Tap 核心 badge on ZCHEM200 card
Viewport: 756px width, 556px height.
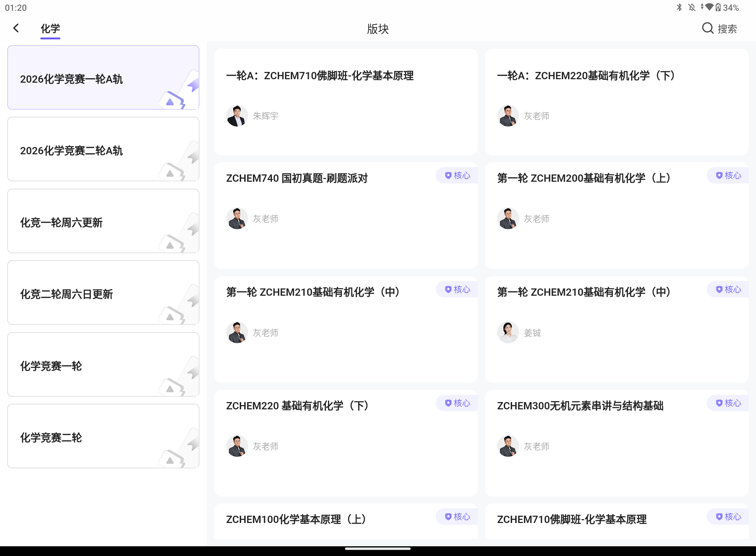click(728, 175)
